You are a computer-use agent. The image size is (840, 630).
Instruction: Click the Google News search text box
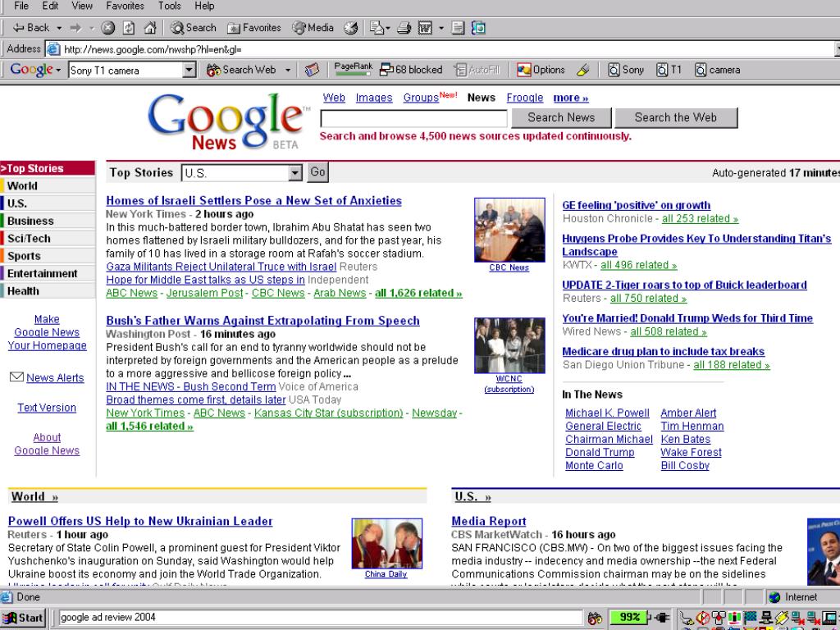coord(413,118)
